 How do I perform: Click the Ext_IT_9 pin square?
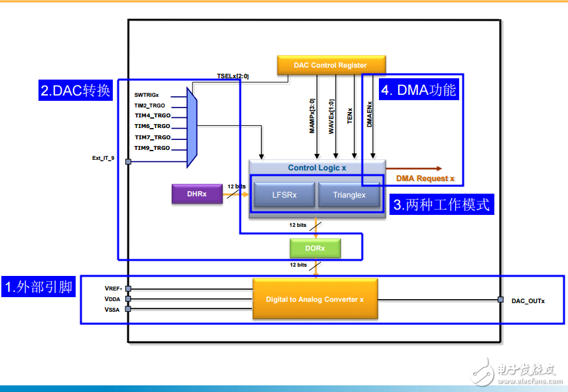tap(128, 161)
